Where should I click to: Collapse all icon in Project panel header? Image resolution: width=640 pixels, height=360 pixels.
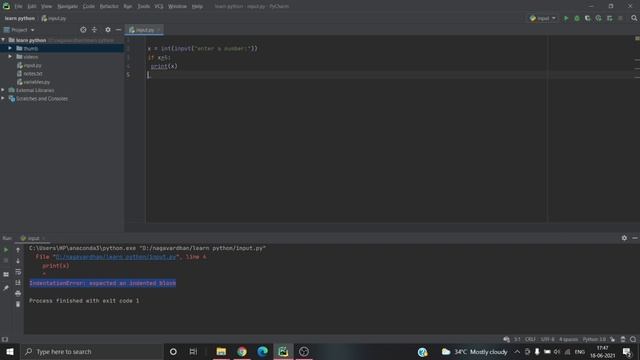coord(94,30)
